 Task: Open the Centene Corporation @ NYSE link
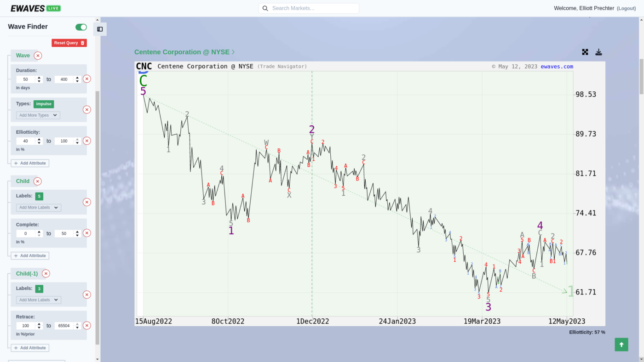pos(184,52)
